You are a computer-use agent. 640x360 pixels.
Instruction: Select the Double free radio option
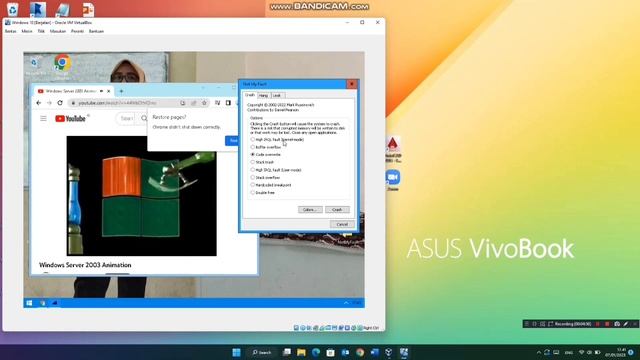(x=262, y=193)
